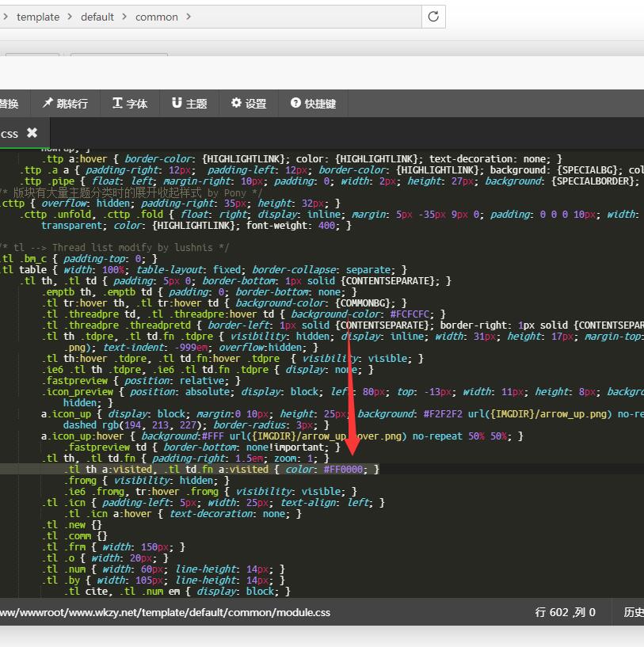Close the css file tab

32,133
